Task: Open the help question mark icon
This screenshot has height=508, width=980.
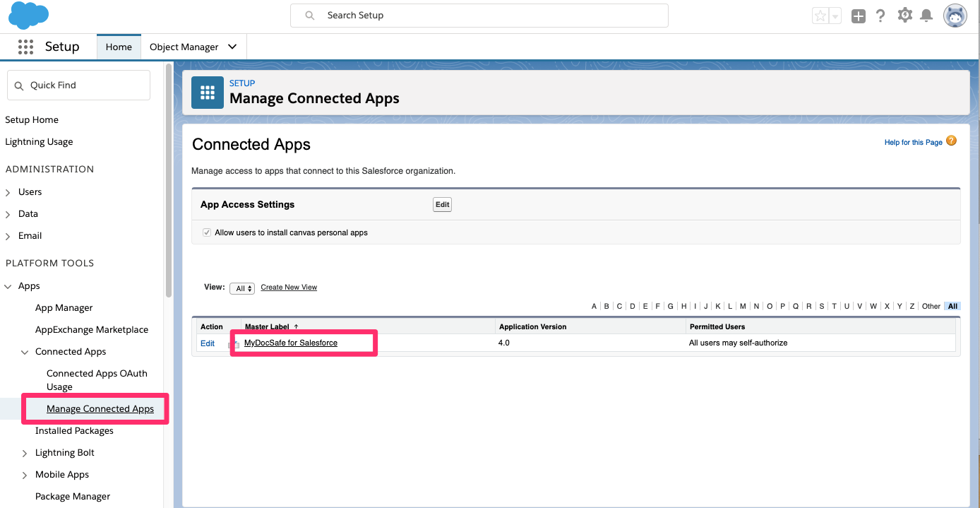Action: click(880, 16)
